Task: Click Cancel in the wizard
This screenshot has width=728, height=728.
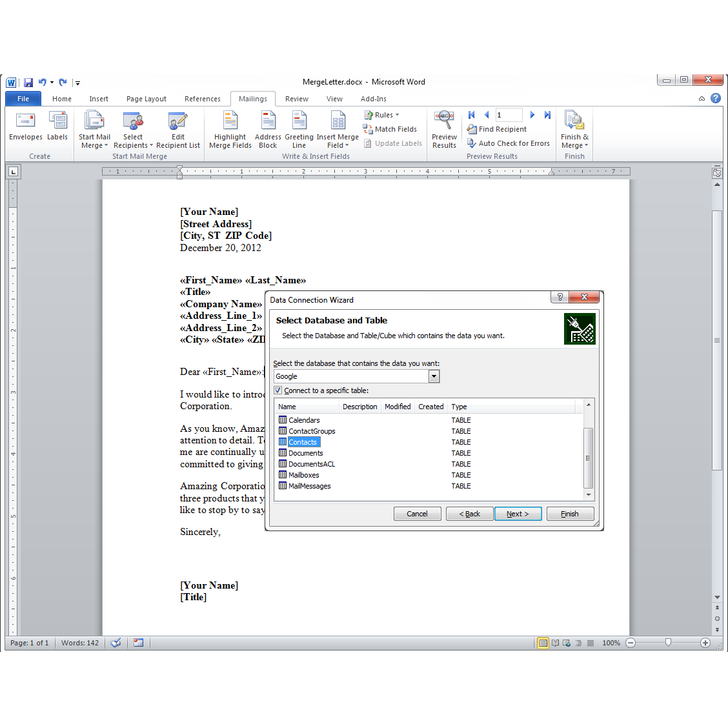Action: (x=417, y=514)
